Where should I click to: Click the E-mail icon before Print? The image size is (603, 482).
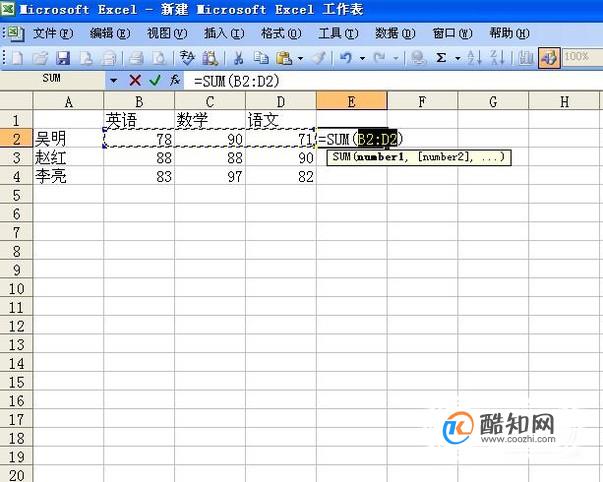pos(108,58)
